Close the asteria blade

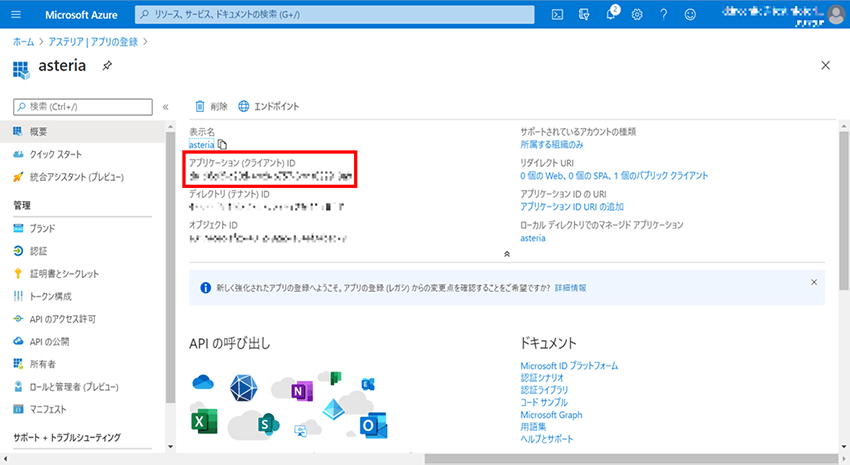coord(825,66)
